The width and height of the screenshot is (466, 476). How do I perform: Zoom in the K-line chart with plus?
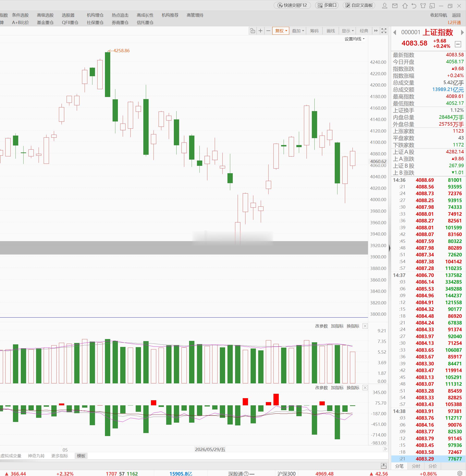261,31
